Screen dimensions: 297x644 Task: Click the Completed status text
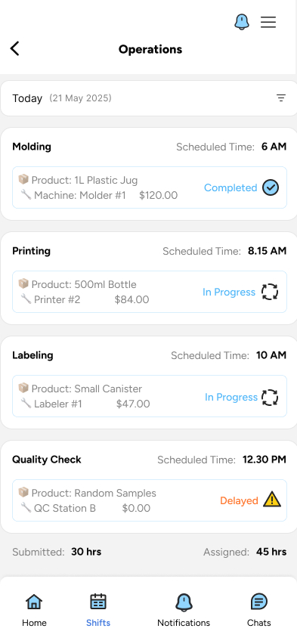(x=230, y=187)
